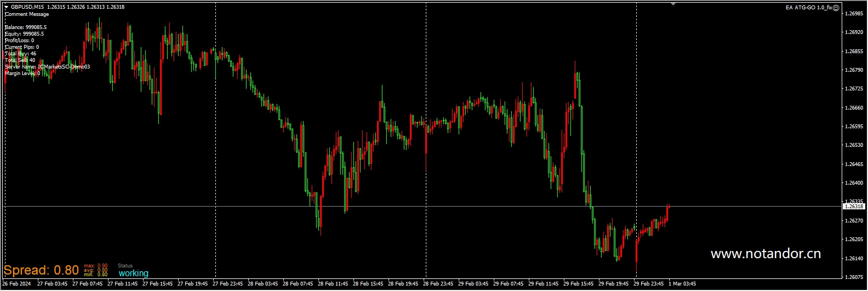Click the GBPUSD,M15 symbol title
The height and width of the screenshot is (291, 868).
click(x=28, y=7)
